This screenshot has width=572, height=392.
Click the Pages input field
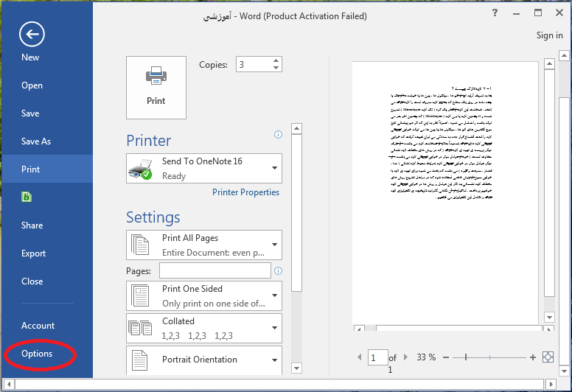215,270
